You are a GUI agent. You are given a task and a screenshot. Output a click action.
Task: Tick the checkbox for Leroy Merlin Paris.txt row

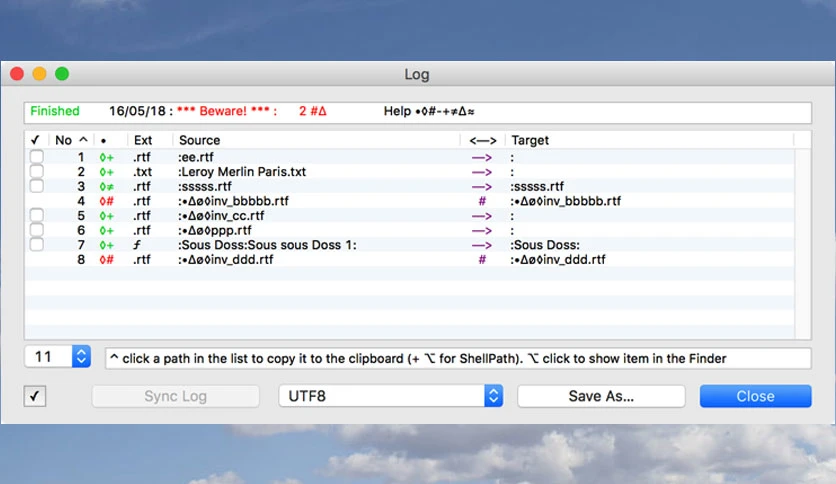[36, 172]
